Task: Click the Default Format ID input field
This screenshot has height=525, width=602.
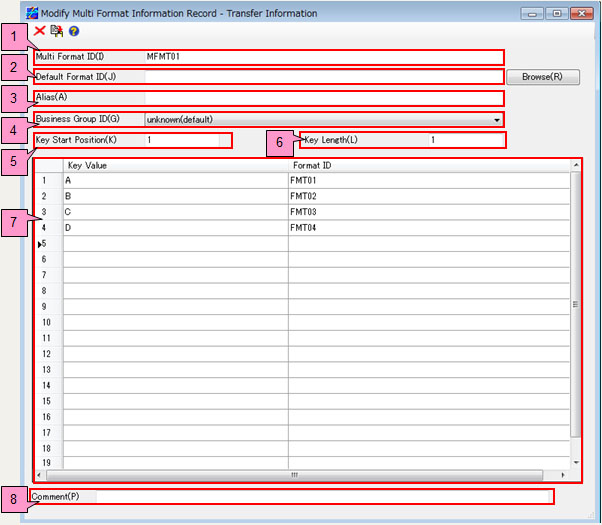Action: [323, 77]
